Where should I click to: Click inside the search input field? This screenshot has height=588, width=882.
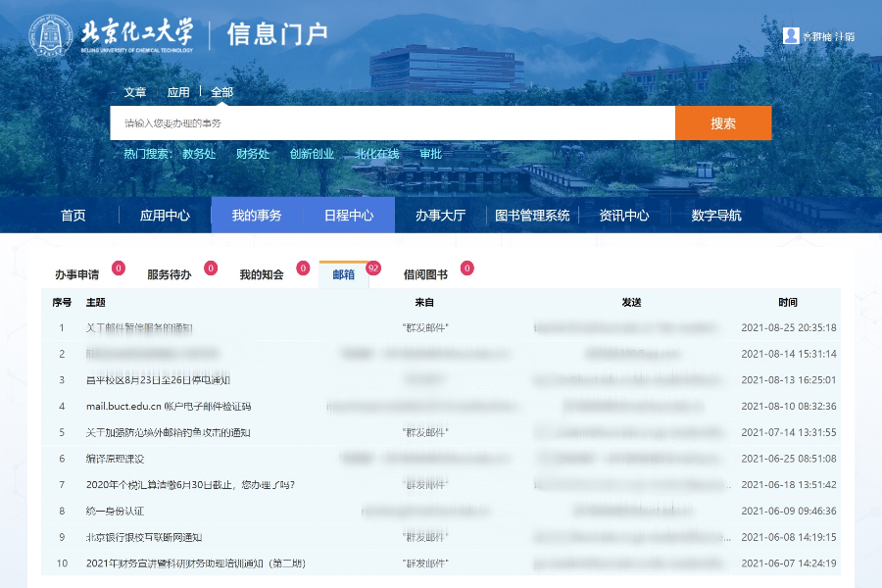tap(392, 123)
